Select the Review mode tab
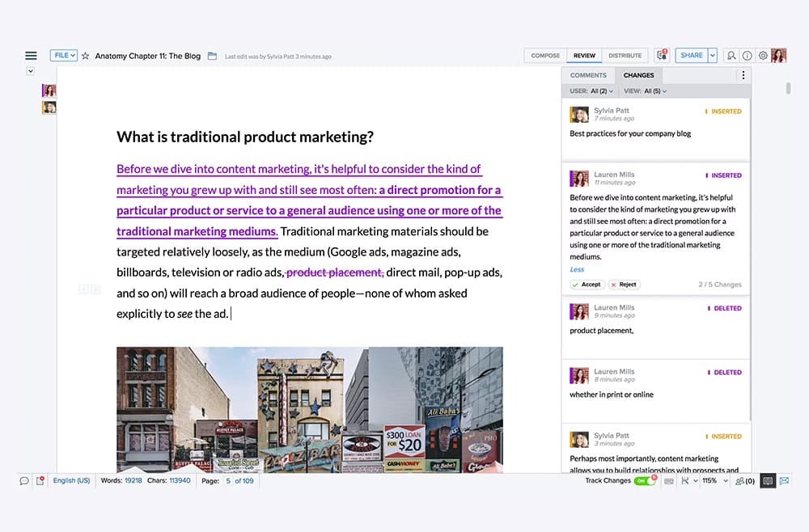The image size is (809, 532). pyautogui.click(x=584, y=56)
